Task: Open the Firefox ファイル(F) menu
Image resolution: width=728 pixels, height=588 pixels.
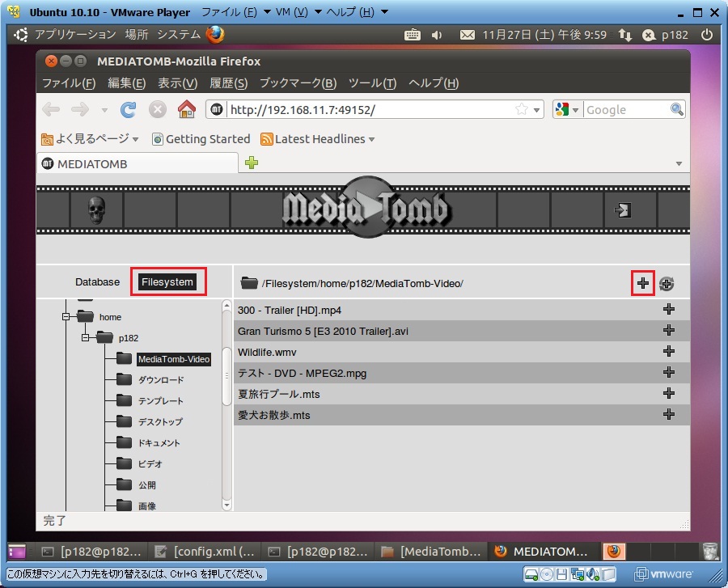Action: tap(69, 83)
